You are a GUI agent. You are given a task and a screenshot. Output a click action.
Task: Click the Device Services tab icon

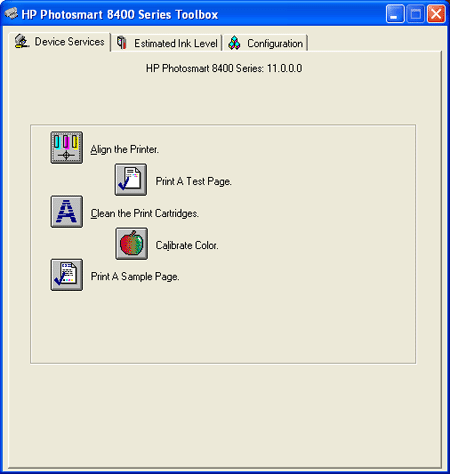(x=22, y=41)
